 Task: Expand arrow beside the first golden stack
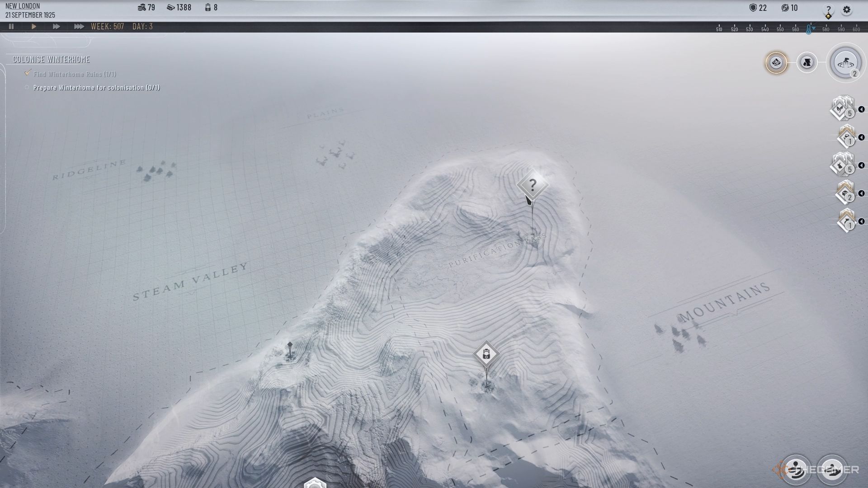861,137
